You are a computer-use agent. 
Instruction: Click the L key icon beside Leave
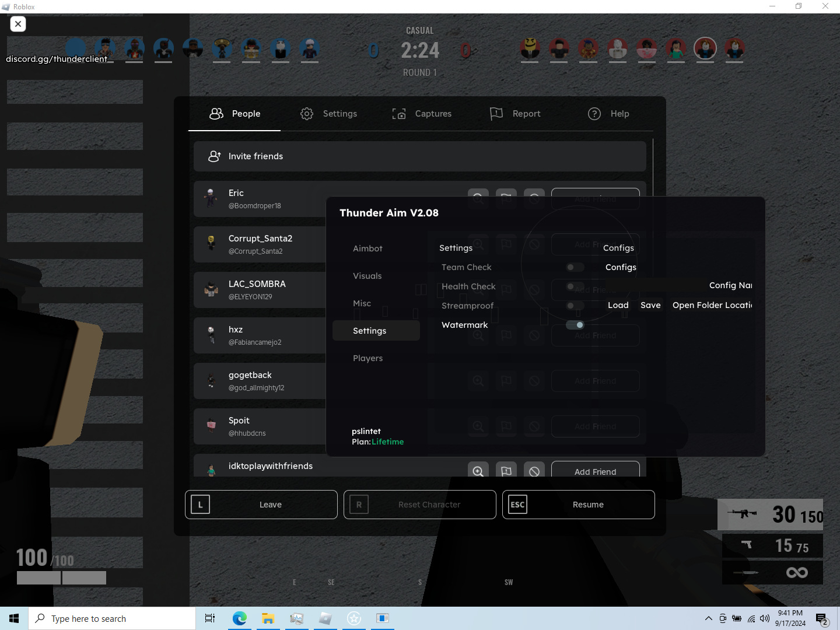click(200, 505)
